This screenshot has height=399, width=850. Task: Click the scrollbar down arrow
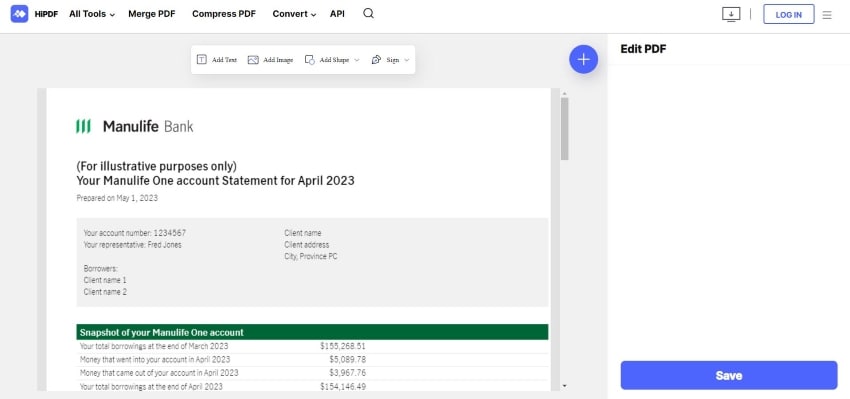564,386
